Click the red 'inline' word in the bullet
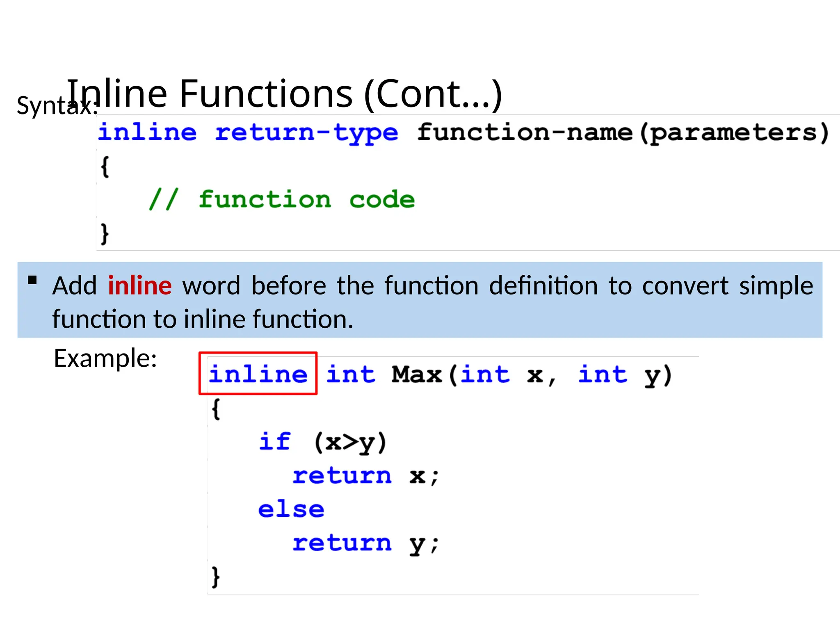The width and height of the screenshot is (840, 630). 139,285
